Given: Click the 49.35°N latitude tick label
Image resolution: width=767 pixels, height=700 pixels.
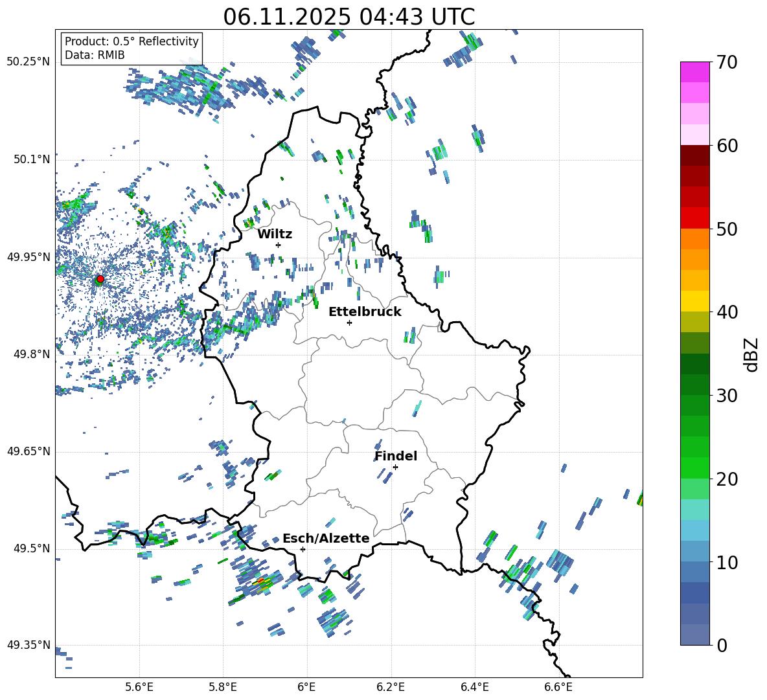Looking at the screenshot, I should click(29, 645).
